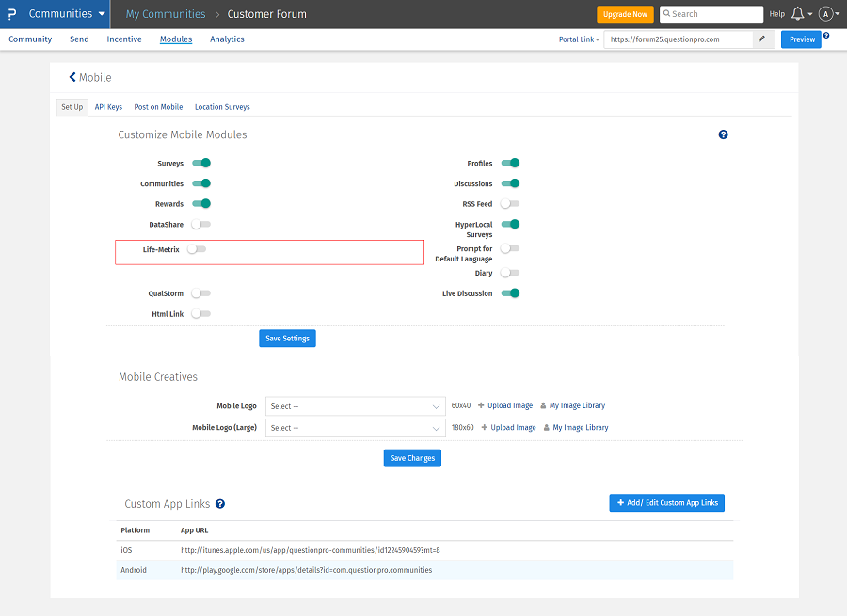Click Upload Image for Mobile Logo
The image size is (847, 616).
coord(505,405)
